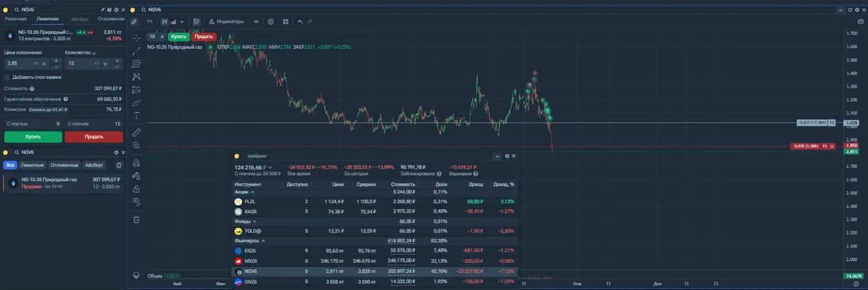Clear the quantity field

point(104,64)
